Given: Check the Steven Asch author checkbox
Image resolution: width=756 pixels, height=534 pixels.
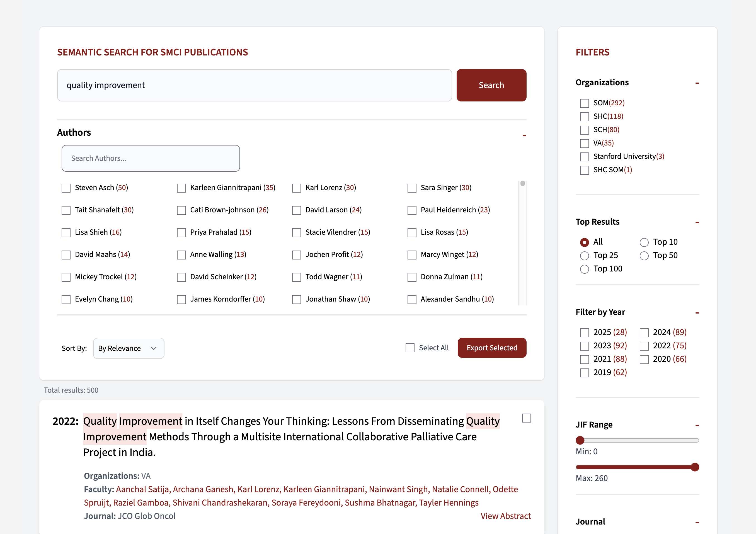Looking at the screenshot, I should 66,188.
